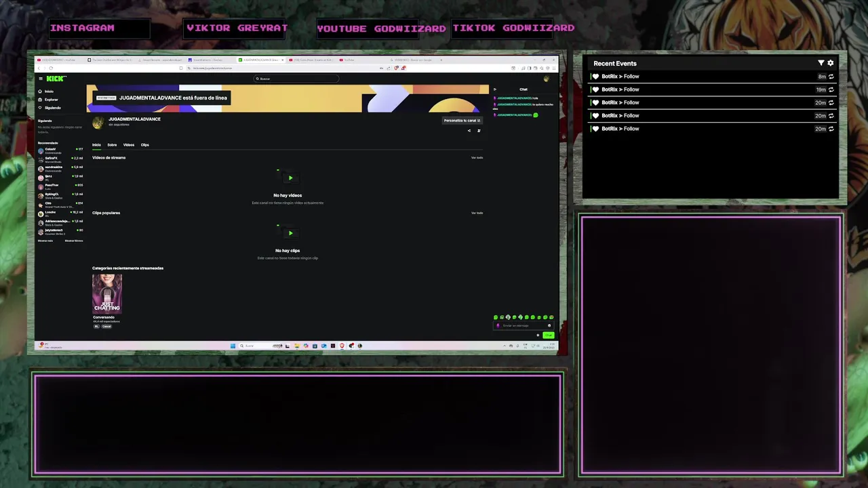The width and height of the screenshot is (868, 488).
Task: Click YOUTUBE GODWIIZARD overlay label
Action: point(381,28)
